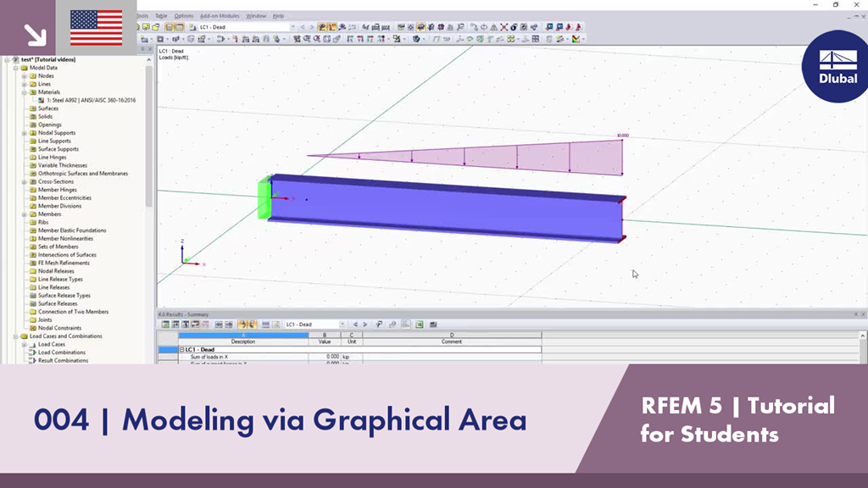Click the warning triangle icon in top toolbar

(x=494, y=27)
